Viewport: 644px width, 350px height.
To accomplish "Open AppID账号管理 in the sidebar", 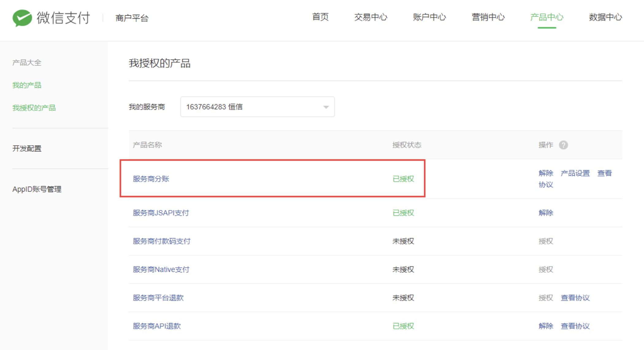I will click(x=37, y=189).
